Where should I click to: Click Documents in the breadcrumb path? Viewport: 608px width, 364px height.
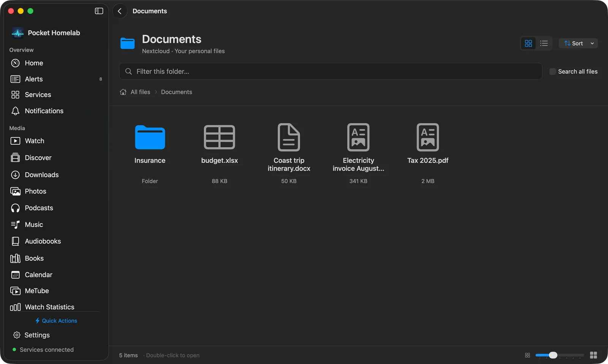(176, 92)
